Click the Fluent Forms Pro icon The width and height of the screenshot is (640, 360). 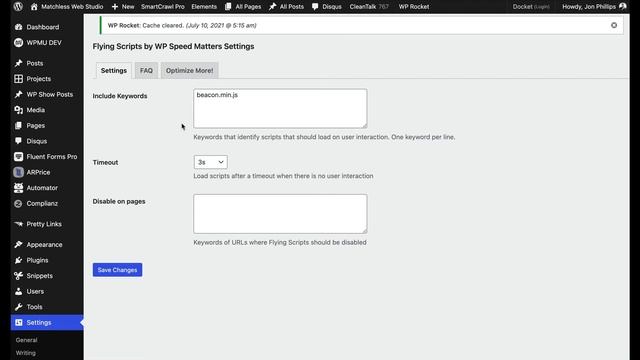pyautogui.click(x=18, y=157)
